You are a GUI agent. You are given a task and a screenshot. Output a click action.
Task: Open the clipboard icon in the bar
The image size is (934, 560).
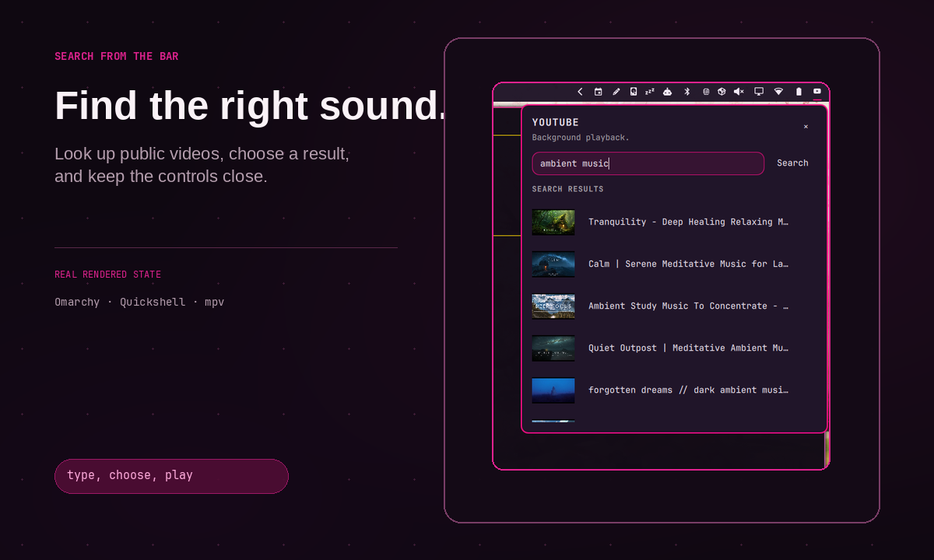pos(706,92)
